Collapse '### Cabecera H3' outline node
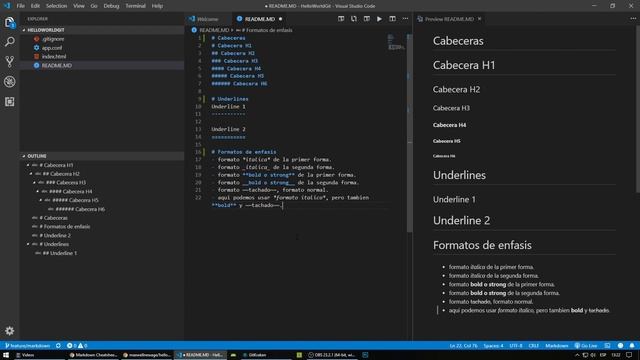Image resolution: width=640 pixels, height=360 pixels. pyautogui.click(x=34, y=183)
